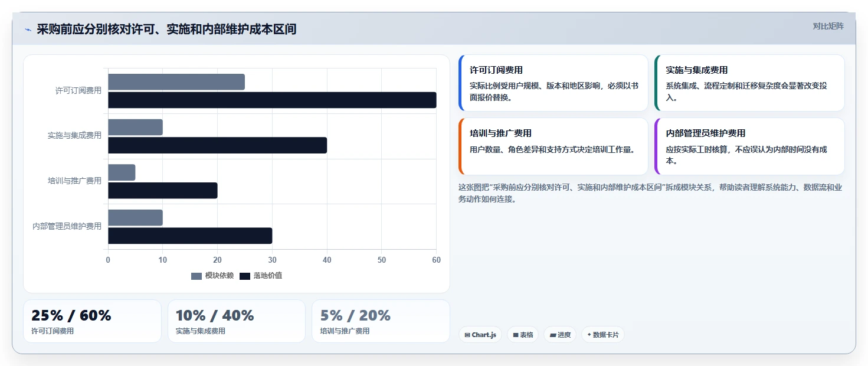
Task: Toggle the 落地价值 legend swatch
Action: point(245,276)
